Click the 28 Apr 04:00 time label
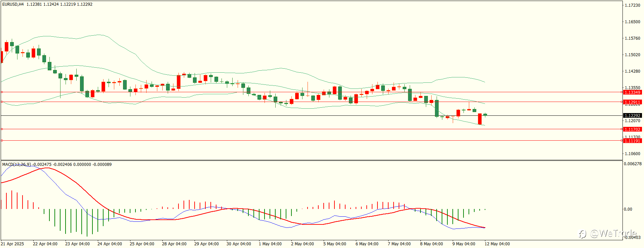 point(174,244)
